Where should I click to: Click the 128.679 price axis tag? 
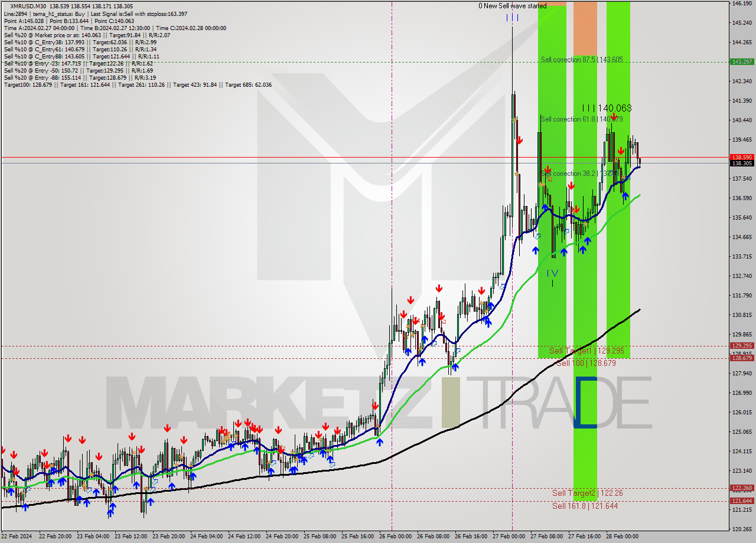coord(742,358)
